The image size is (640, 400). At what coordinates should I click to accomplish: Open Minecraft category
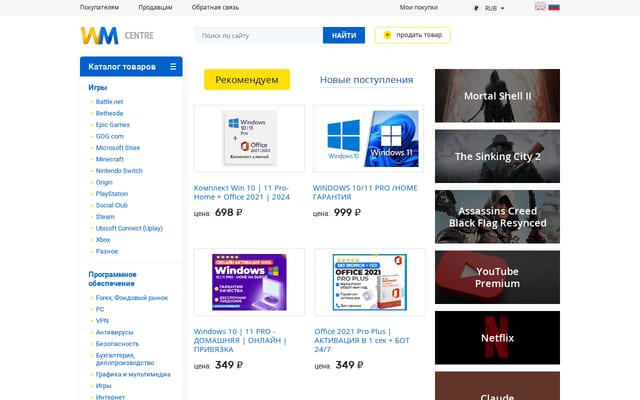tap(109, 159)
